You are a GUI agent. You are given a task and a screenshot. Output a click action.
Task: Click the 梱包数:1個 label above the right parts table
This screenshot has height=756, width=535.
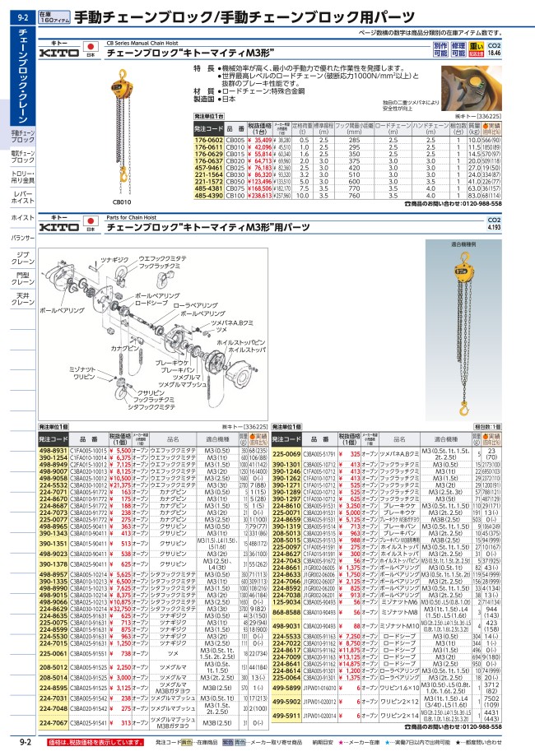coord(487,427)
